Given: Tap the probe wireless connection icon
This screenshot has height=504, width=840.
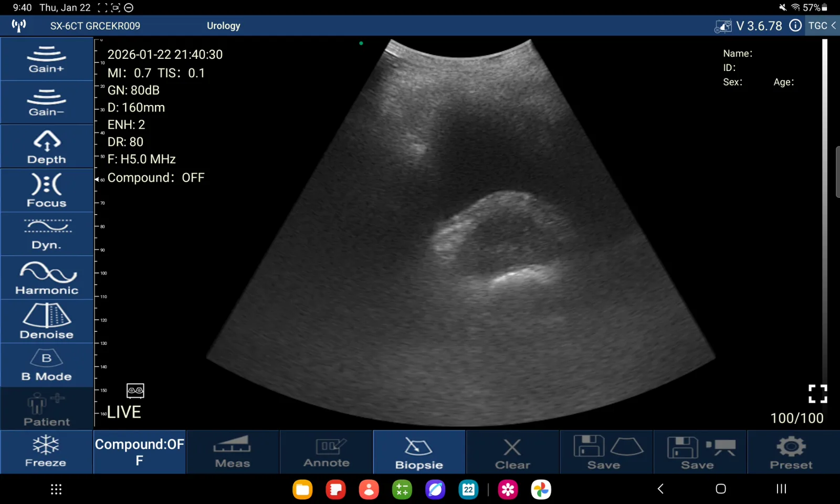Looking at the screenshot, I should coord(19,25).
